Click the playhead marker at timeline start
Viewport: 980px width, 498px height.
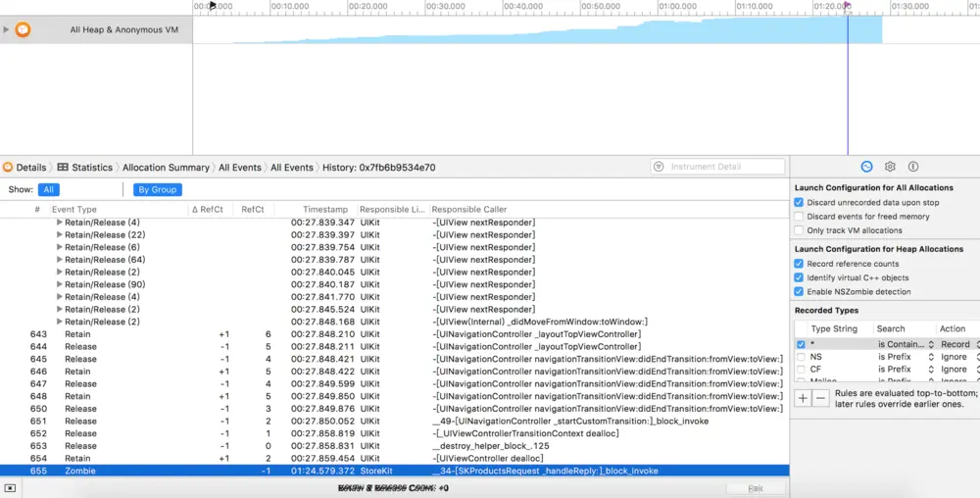coord(213,6)
